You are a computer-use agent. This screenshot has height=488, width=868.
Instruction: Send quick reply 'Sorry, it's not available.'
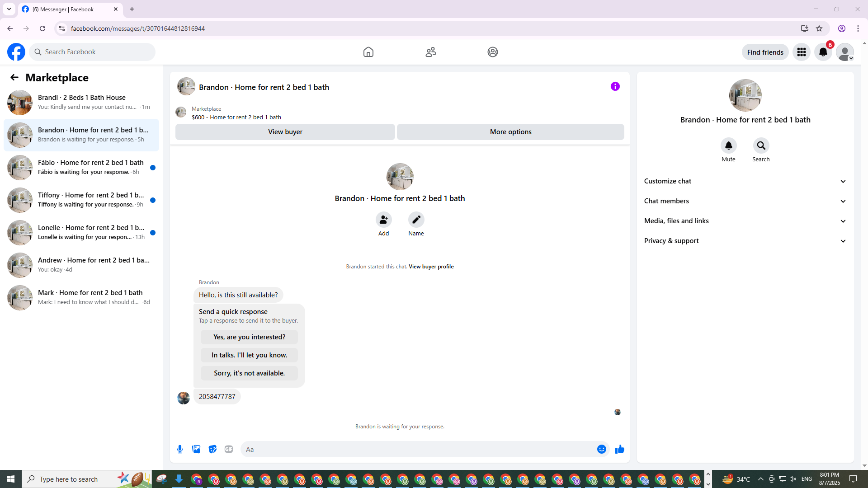click(250, 373)
